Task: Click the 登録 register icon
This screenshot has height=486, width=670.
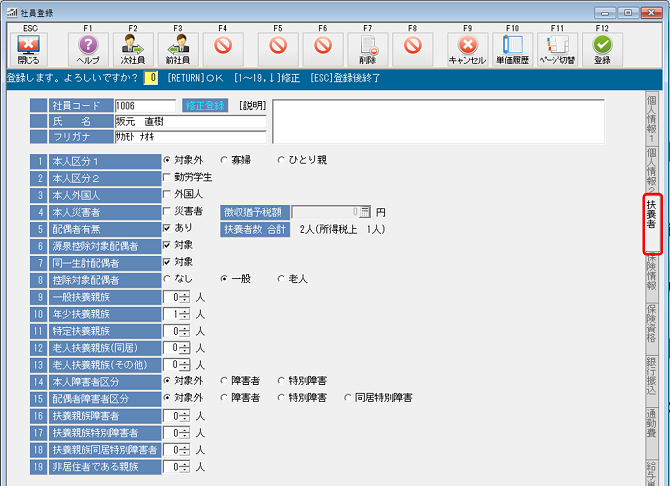Action: [602, 46]
